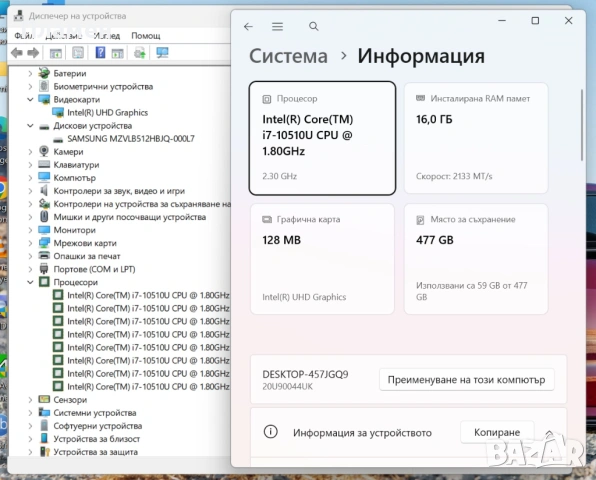This screenshot has height=480, width=596.
Task: Click the Сензори category icon
Action: click(x=44, y=399)
